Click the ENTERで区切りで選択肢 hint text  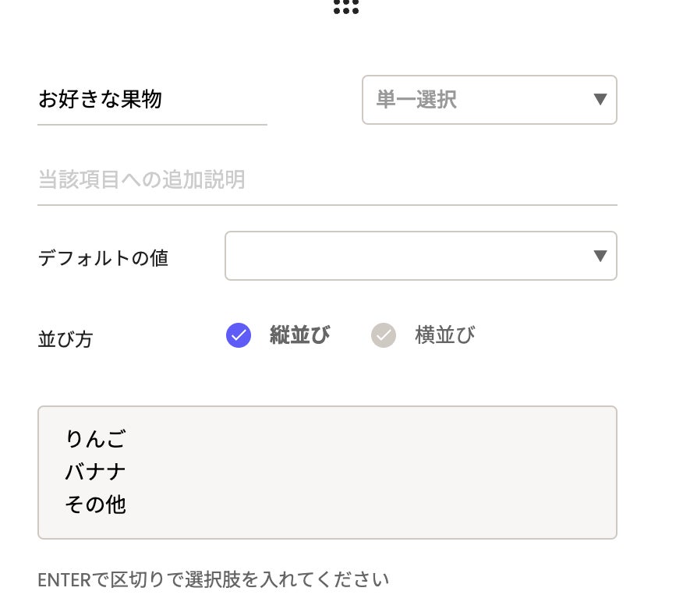(x=213, y=579)
